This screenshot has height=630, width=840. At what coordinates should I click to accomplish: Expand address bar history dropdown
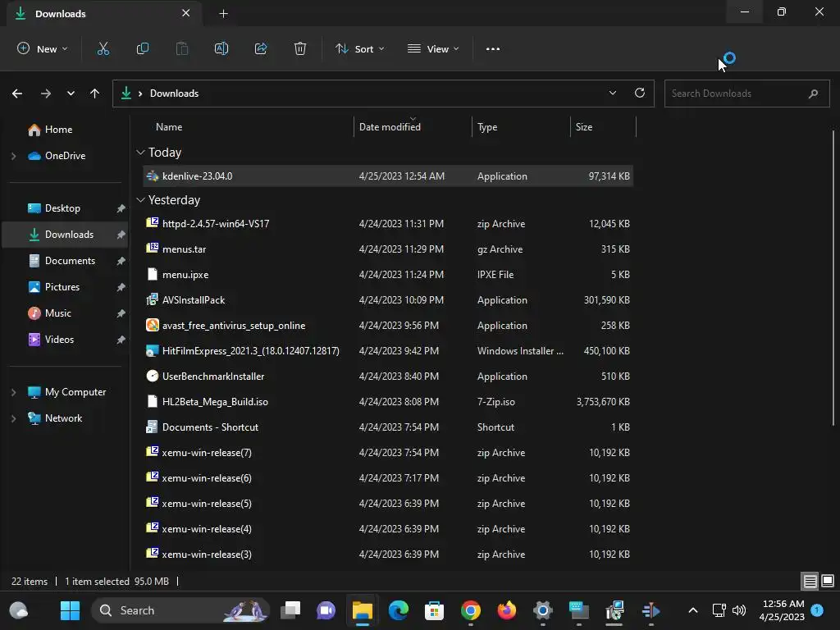(x=613, y=93)
